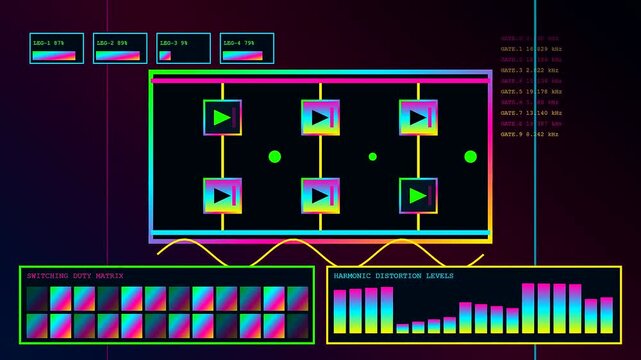
Task: Click the first bar in Harmonic Distortion chart
Action: (x=340, y=311)
